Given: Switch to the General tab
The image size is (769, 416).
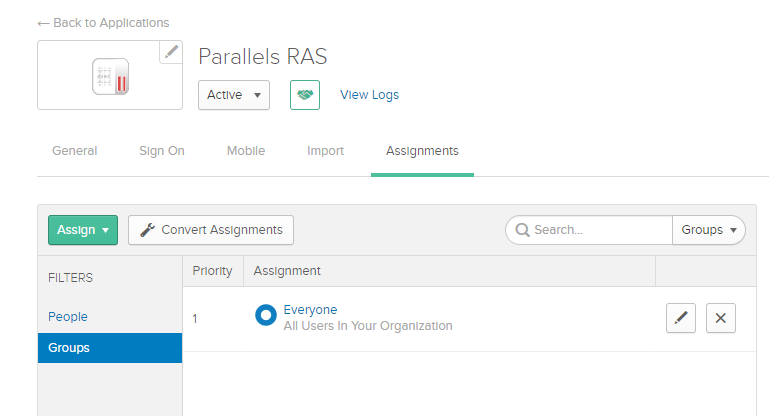Looking at the screenshot, I should coord(74,151).
